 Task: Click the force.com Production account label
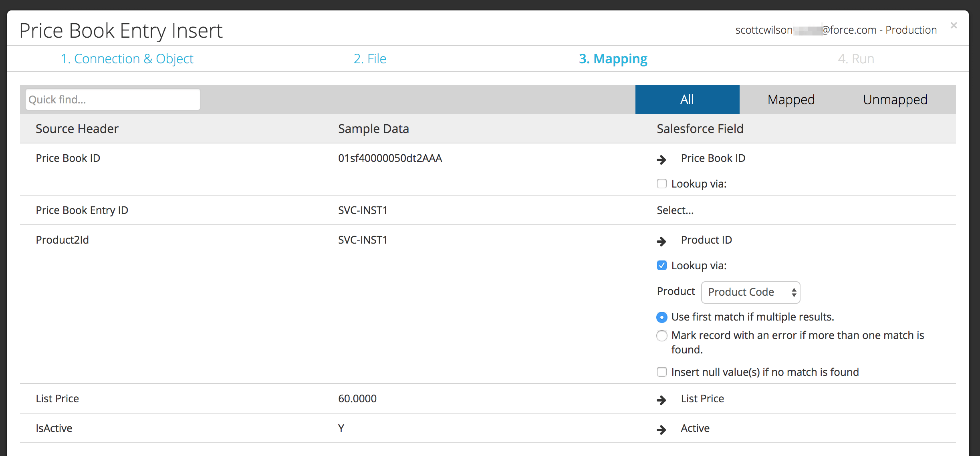[836, 30]
